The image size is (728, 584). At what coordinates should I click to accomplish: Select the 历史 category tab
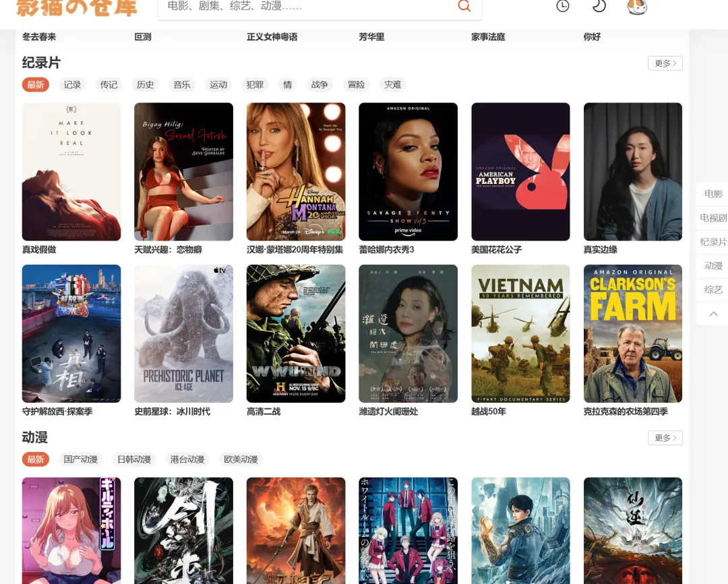(x=146, y=85)
